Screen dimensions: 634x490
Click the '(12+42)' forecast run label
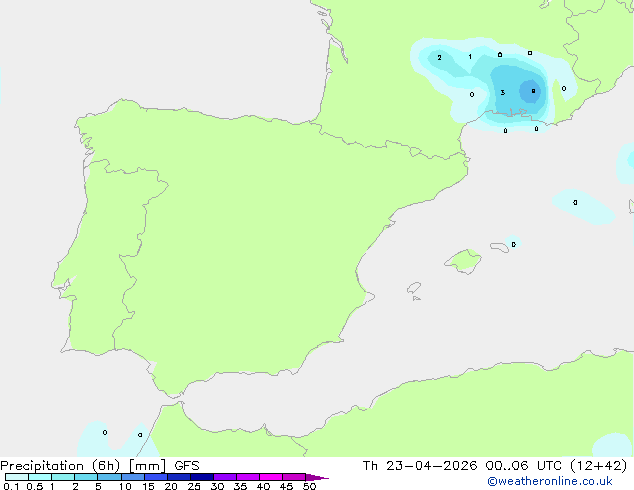point(598,466)
